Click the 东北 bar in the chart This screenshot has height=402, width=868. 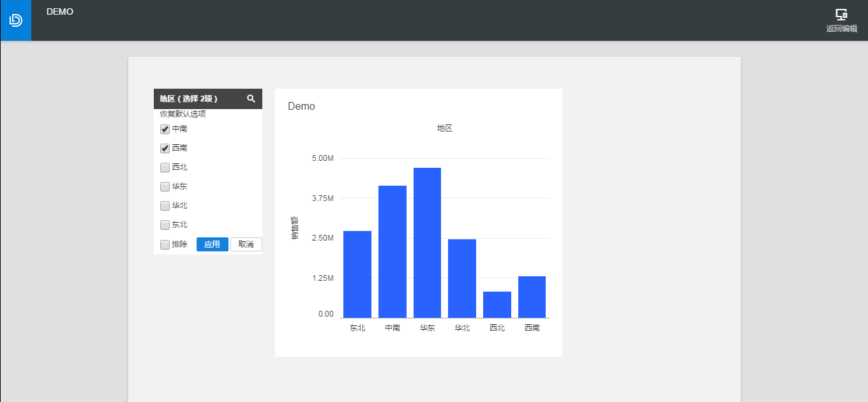357,274
